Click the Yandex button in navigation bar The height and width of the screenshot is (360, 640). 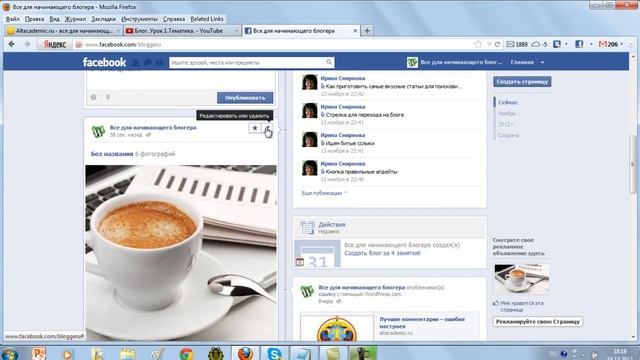(x=55, y=44)
